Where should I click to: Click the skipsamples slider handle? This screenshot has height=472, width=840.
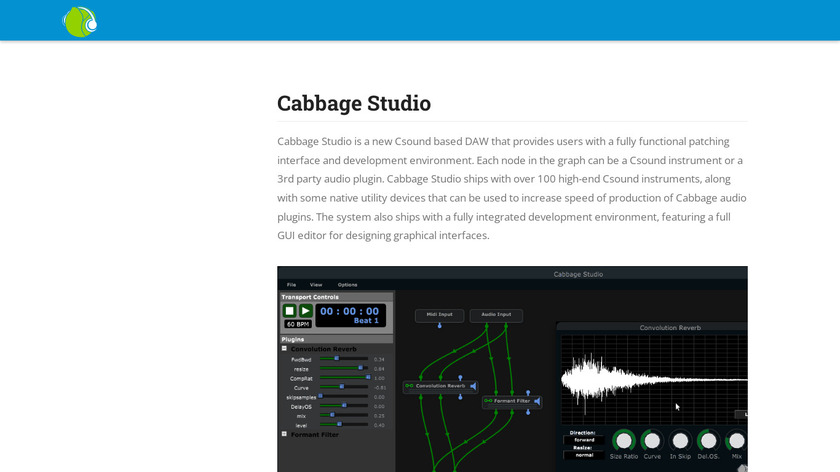[320, 396]
